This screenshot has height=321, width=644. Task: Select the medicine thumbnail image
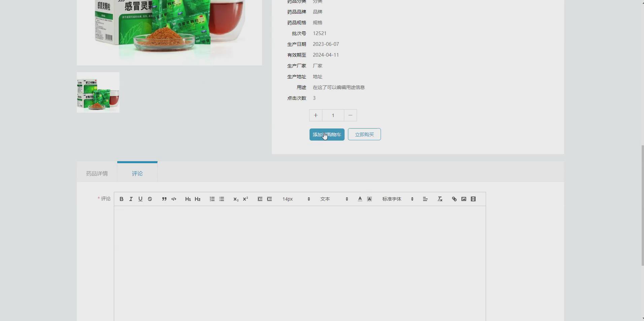(98, 92)
